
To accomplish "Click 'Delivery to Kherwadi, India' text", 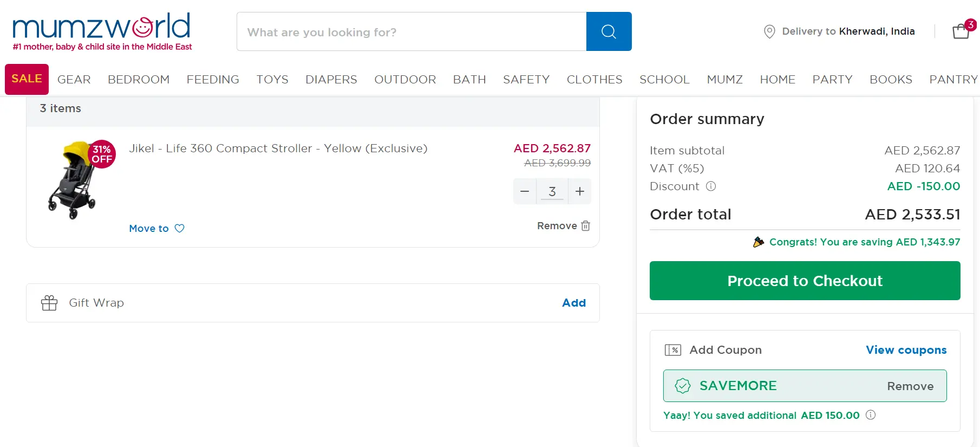I will 848,31.
